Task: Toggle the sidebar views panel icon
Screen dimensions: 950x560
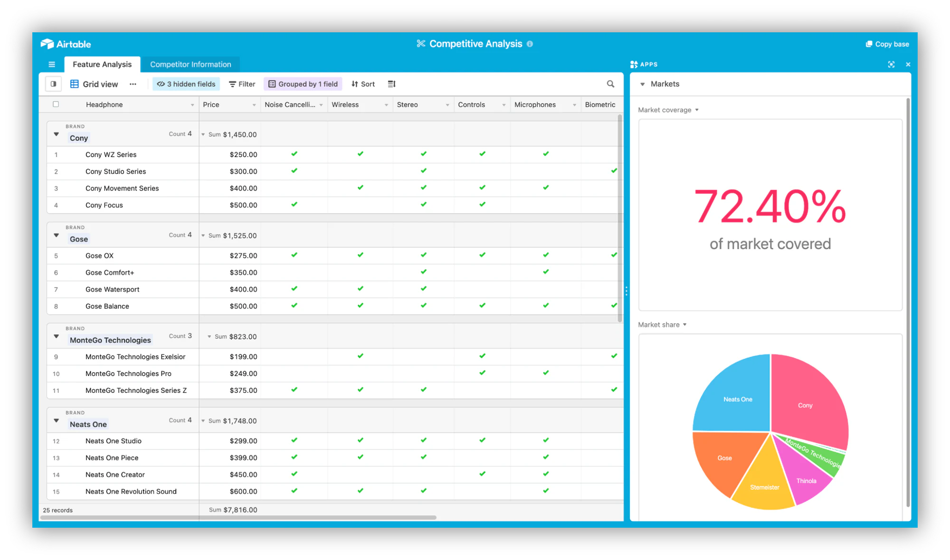Action: click(x=53, y=84)
